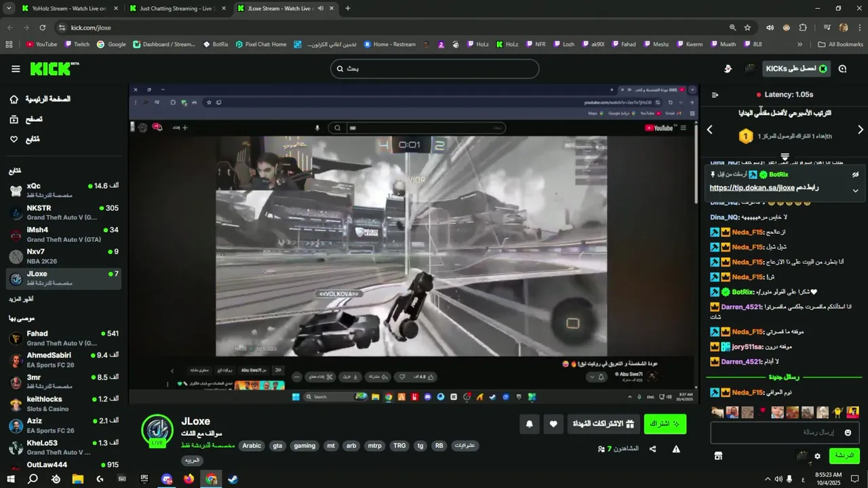
Task: Click the gaming tag
Action: (x=304, y=446)
